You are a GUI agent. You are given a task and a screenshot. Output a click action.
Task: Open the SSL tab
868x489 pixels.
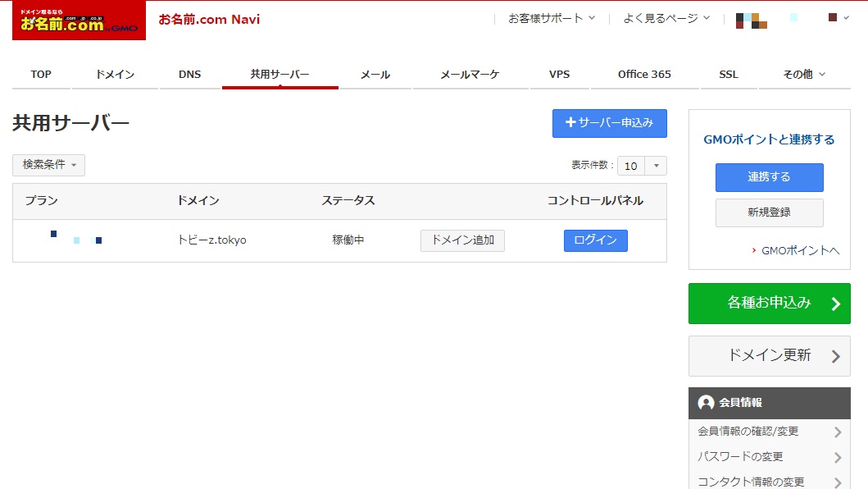pos(729,75)
